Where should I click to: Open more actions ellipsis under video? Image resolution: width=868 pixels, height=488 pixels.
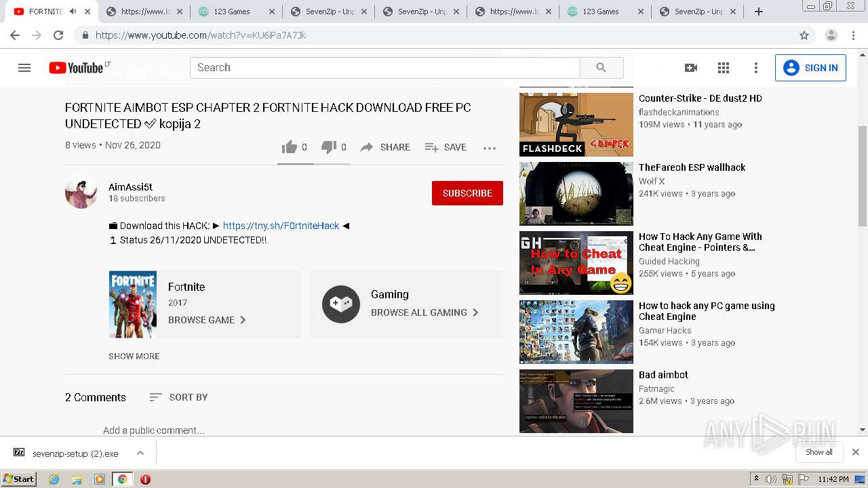(x=490, y=148)
